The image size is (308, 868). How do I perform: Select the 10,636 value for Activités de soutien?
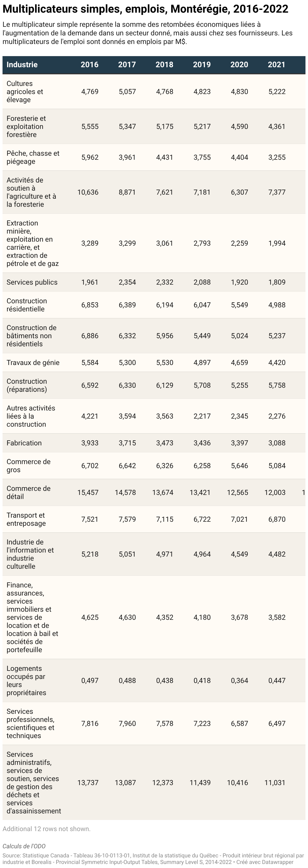point(88,192)
